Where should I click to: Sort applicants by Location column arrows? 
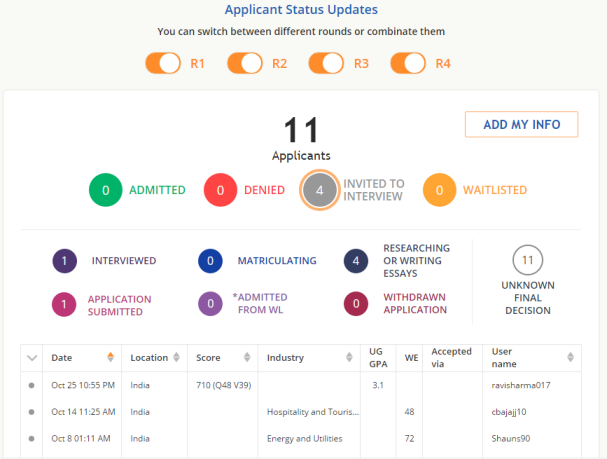tap(176, 358)
